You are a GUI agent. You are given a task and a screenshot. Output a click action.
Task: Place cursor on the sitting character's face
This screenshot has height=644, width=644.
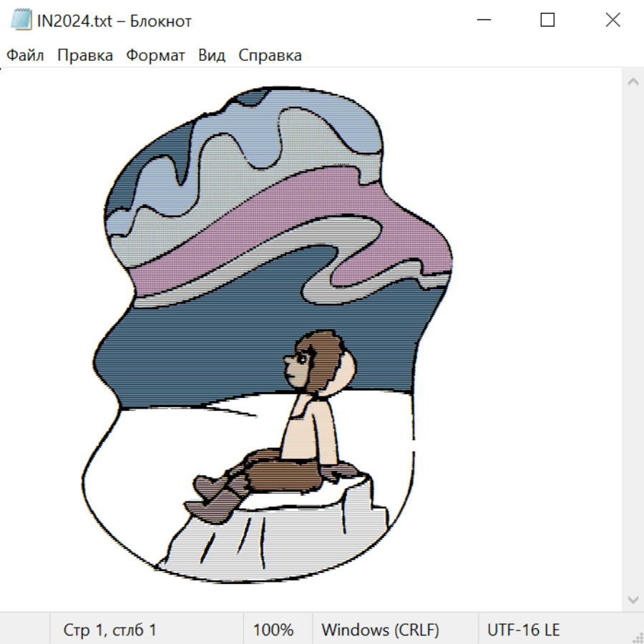pyautogui.click(x=298, y=367)
